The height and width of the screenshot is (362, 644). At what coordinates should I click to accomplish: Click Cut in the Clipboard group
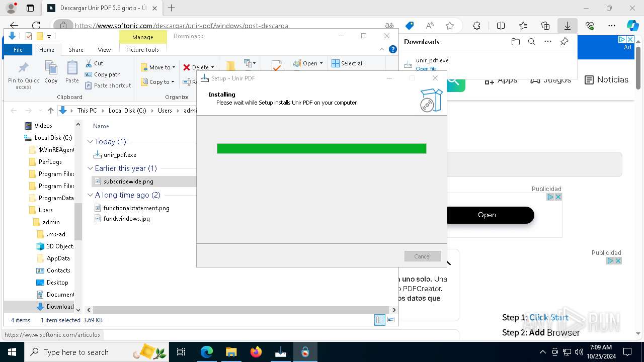pos(94,63)
